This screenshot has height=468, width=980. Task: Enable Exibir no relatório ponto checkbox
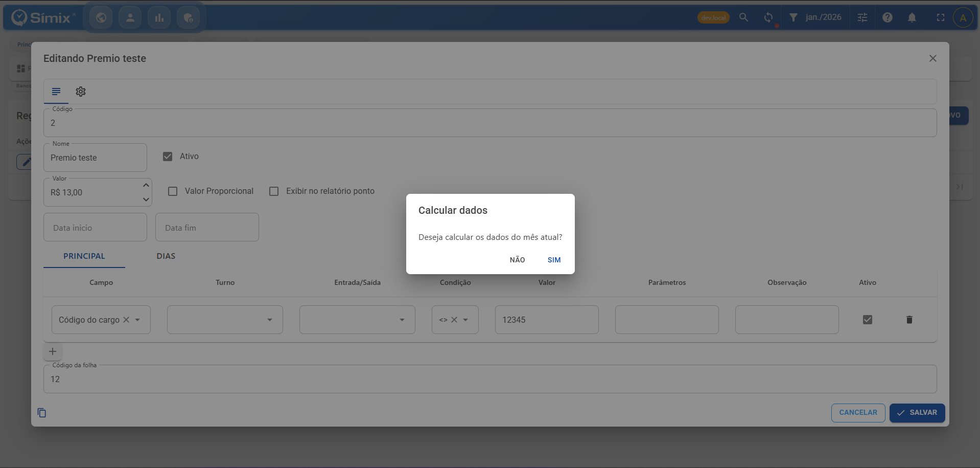coord(274,191)
